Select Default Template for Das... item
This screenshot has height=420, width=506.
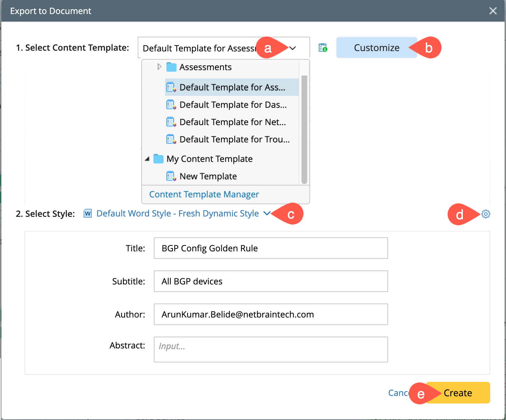[233, 105]
